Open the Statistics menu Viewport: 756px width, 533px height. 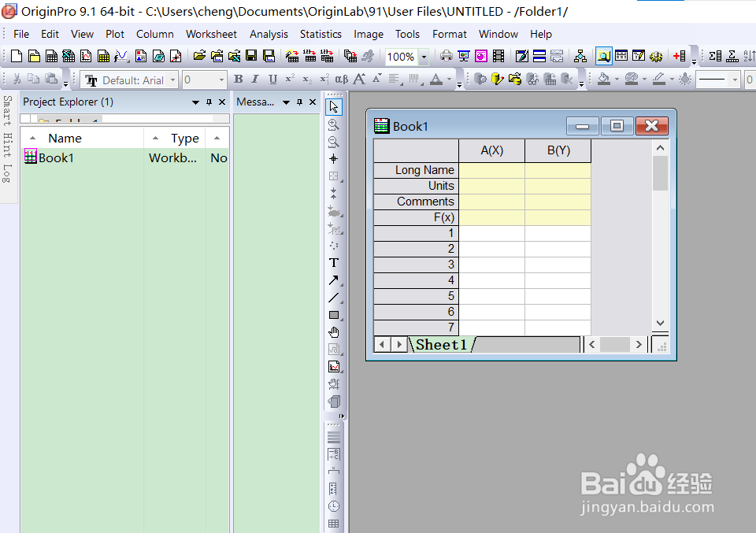[321, 34]
